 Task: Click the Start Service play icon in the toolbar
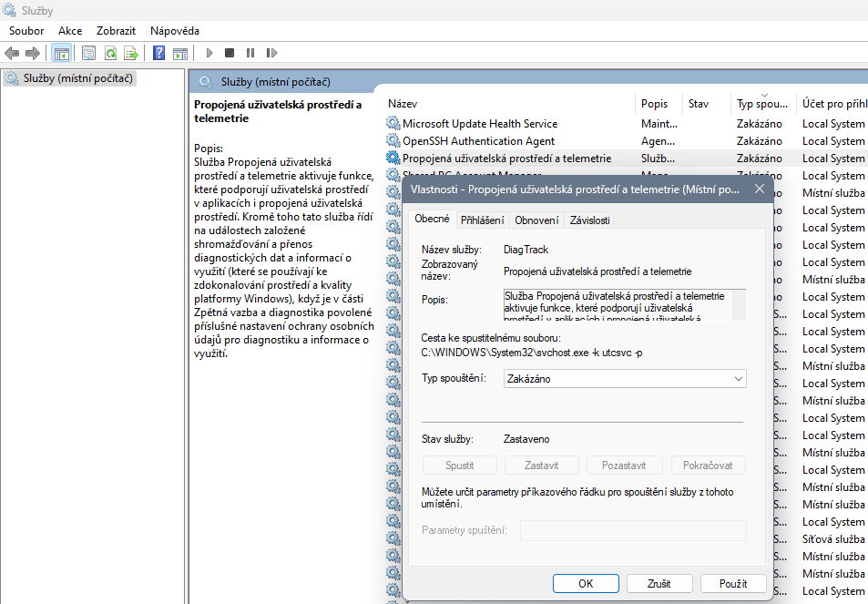(x=209, y=53)
